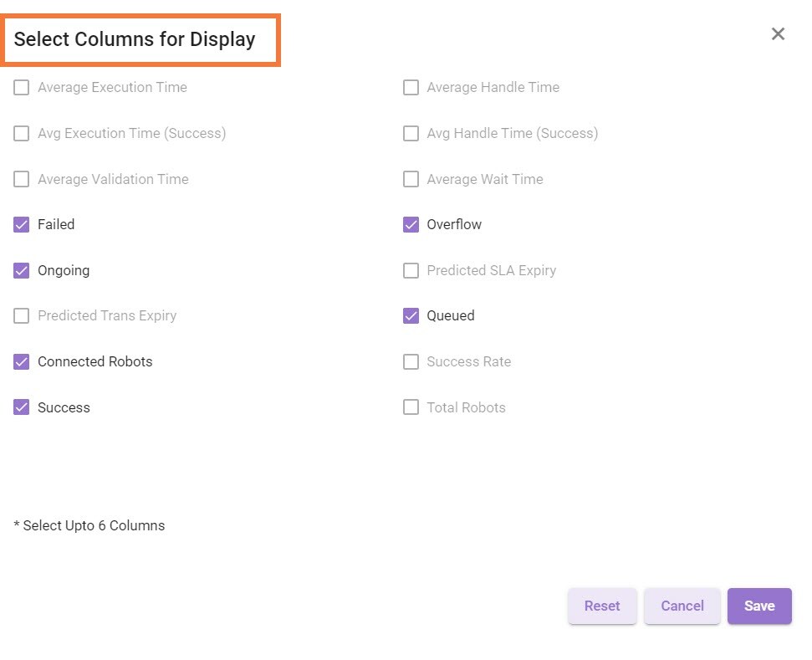Uncheck the Success checkbox

coord(21,407)
